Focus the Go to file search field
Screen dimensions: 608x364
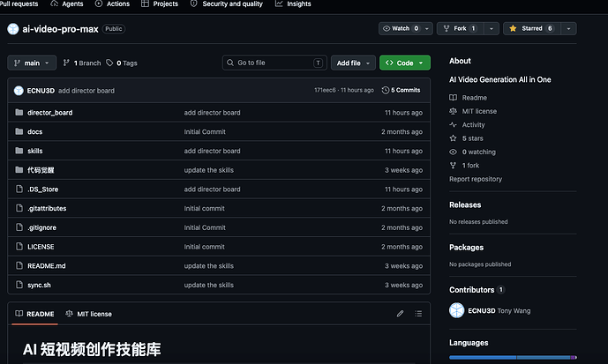click(x=274, y=63)
